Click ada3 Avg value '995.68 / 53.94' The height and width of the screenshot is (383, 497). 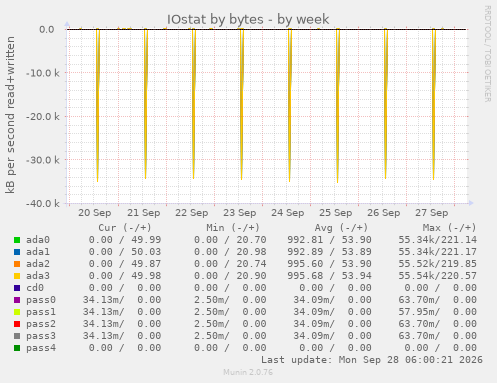click(x=329, y=276)
